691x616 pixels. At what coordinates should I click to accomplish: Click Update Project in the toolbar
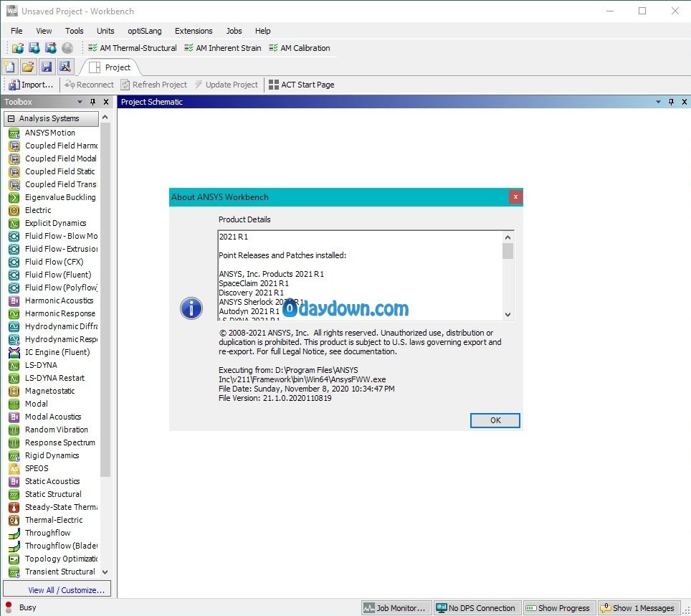(x=226, y=85)
